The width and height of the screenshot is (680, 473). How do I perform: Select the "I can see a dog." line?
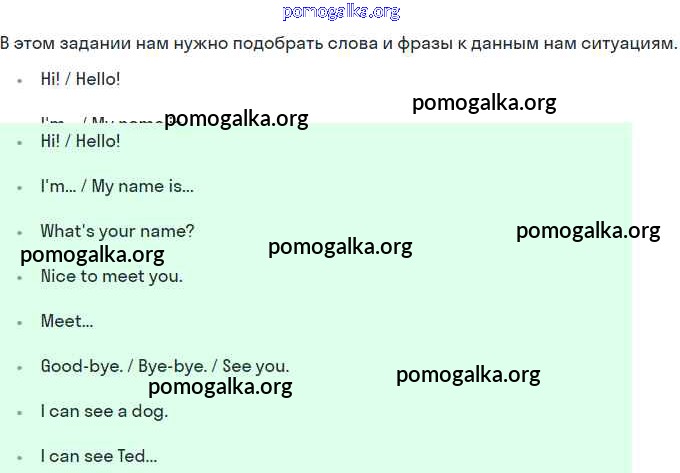(104, 411)
